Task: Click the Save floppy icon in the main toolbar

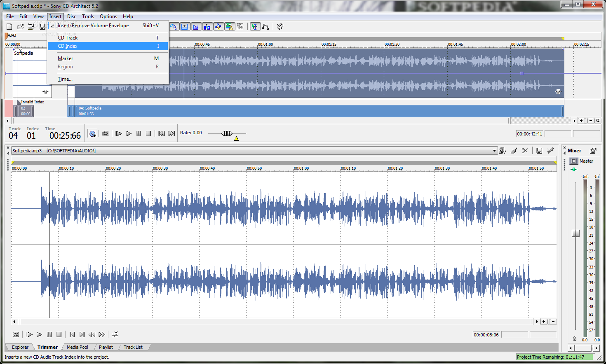Action: coord(42,27)
